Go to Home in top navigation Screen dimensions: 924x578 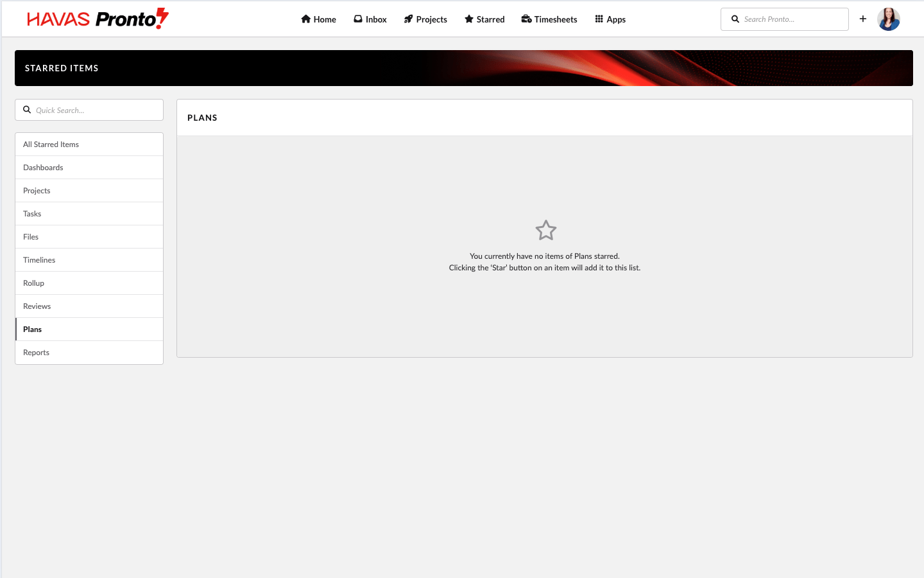click(x=318, y=19)
